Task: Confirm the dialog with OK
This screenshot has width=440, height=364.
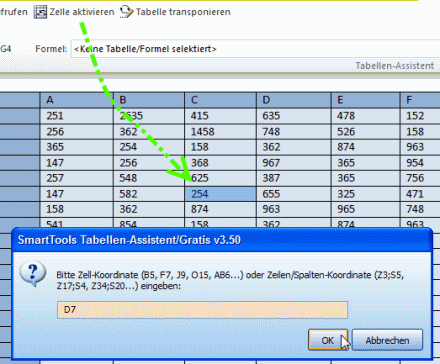Action: tap(328, 340)
